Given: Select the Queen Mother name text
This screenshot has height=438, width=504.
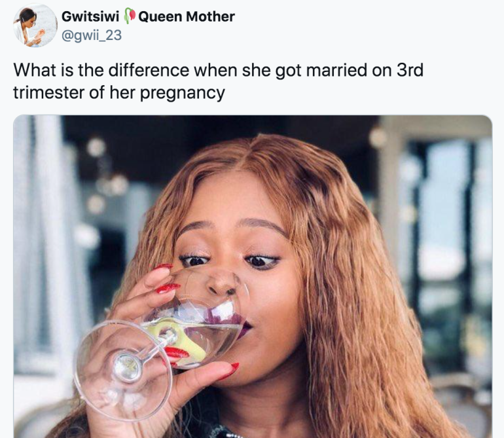Looking at the screenshot, I should (187, 16).
